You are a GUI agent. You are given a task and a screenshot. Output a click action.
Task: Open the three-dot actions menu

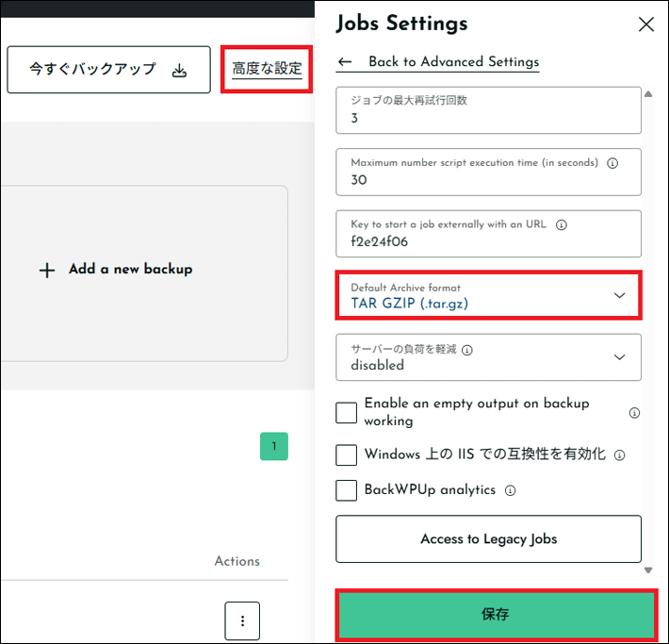[x=242, y=620]
